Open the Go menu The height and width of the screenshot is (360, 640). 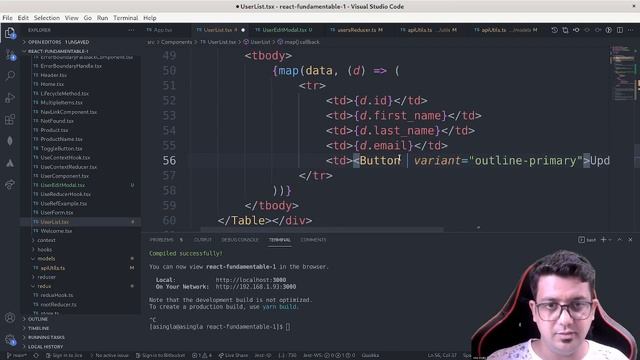pyautogui.click(x=87, y=18)
